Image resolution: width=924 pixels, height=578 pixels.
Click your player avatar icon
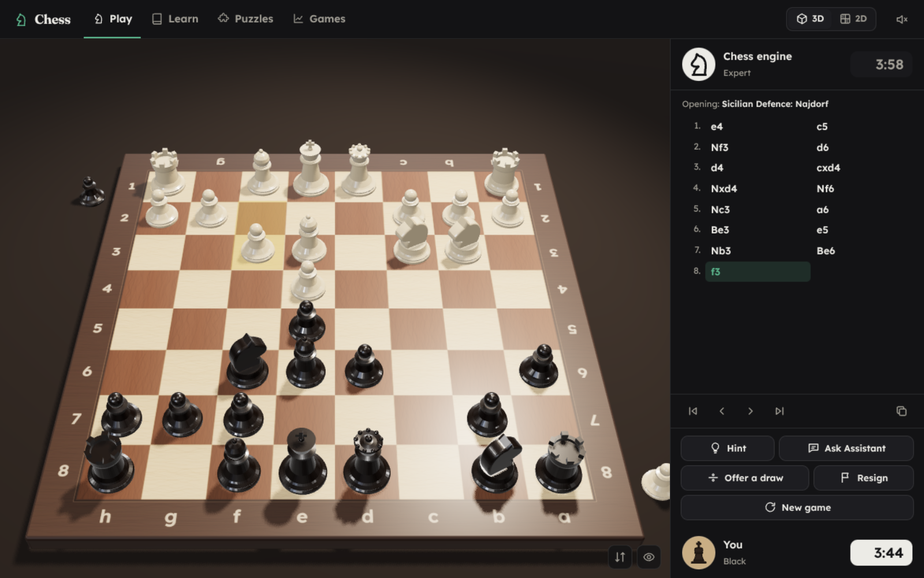(699, 553)
